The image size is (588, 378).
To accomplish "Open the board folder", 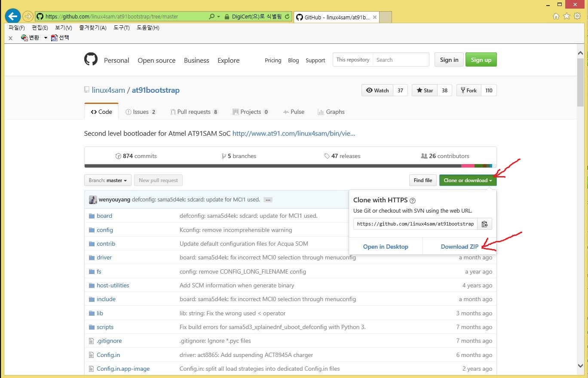I will coord(104,216).
